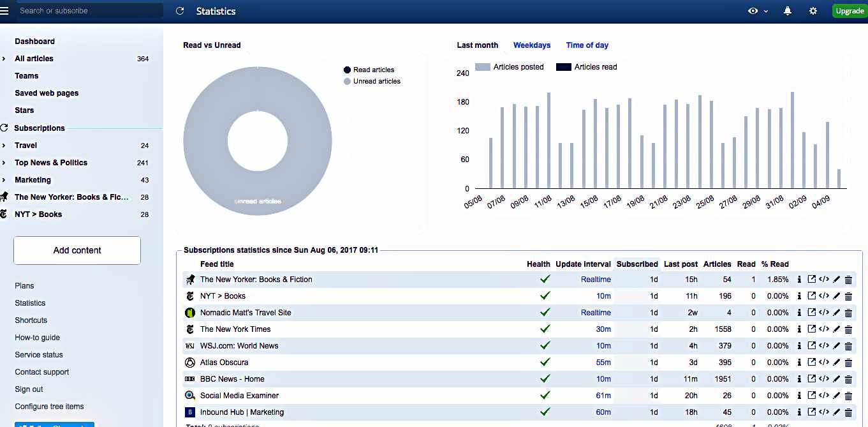This screenshot has width=868, height=427.
Task: Open the NYT > Books row's external link icon
Action: (811, 296)
